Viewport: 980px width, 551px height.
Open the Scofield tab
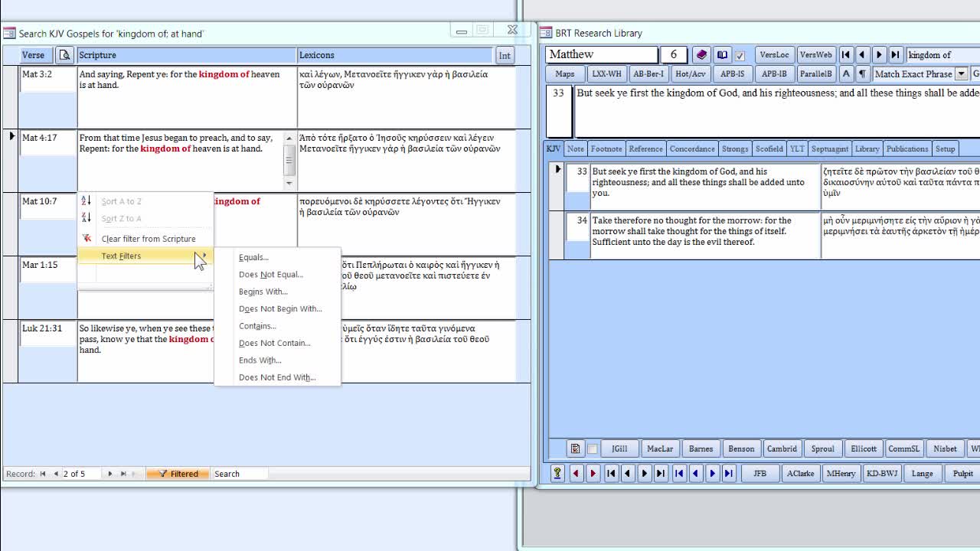point(769,149)
